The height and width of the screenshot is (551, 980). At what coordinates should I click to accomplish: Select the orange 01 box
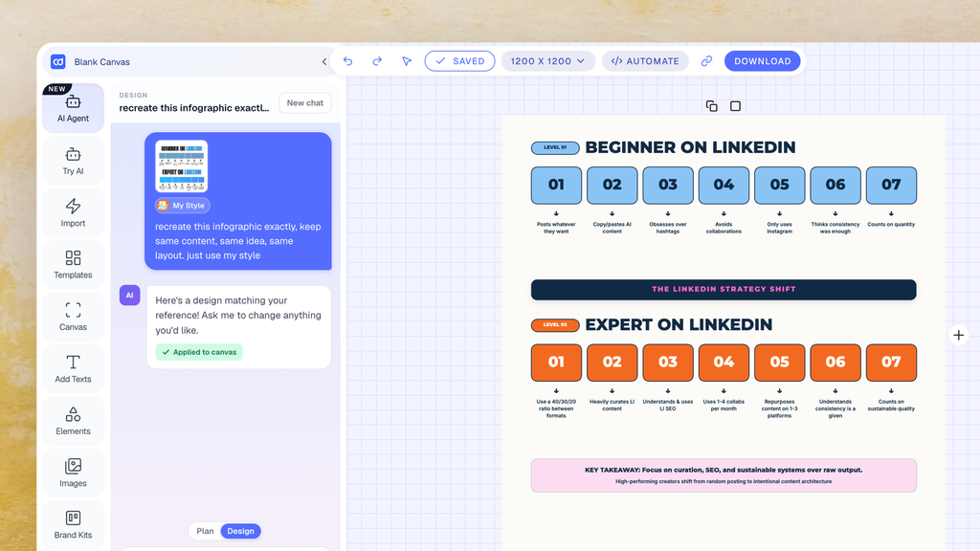click(x=556, y=363)
